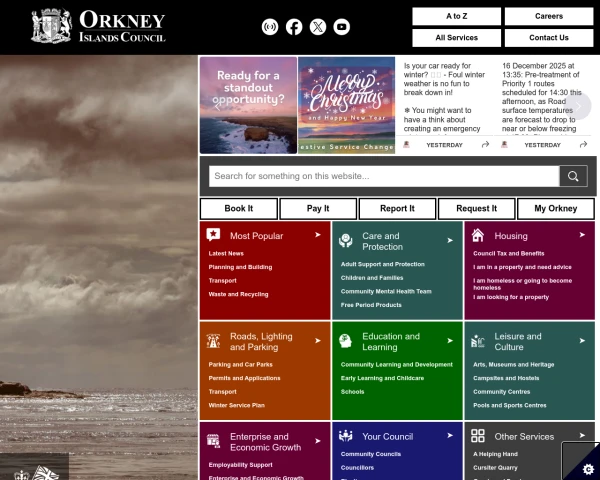Click the Care and Protection hands icon

click(x=346, y=240)
